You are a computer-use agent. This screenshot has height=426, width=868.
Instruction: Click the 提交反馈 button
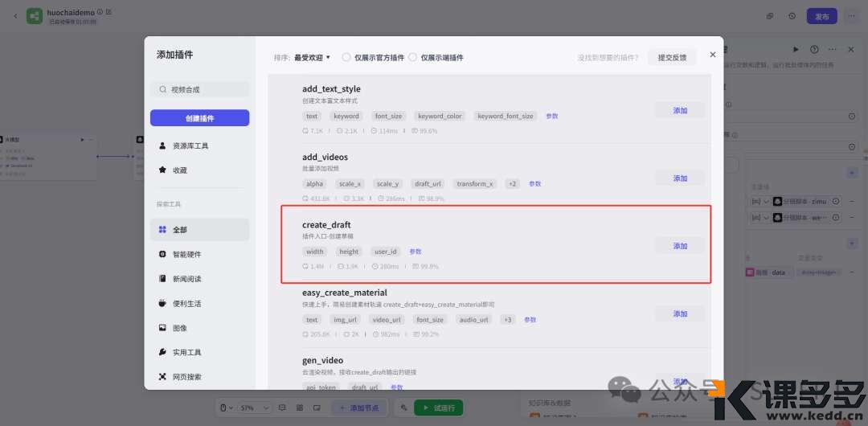click(x=672, y=57)
